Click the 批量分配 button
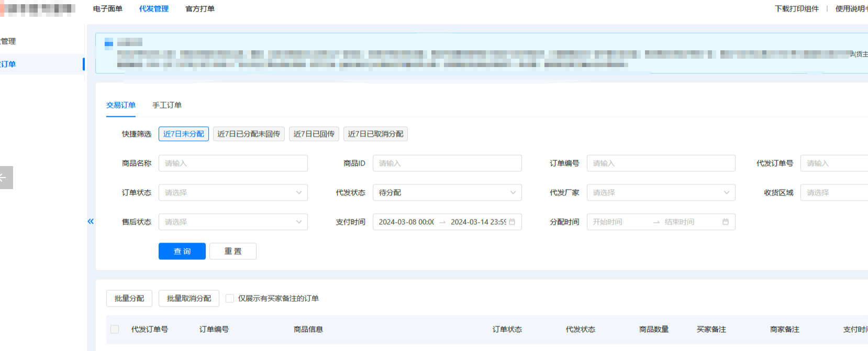Screen dimensions: 868x351 [129, 299]
